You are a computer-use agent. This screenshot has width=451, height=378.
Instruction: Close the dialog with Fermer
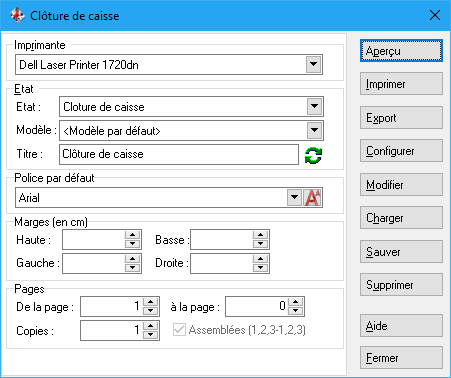(401, 358)
